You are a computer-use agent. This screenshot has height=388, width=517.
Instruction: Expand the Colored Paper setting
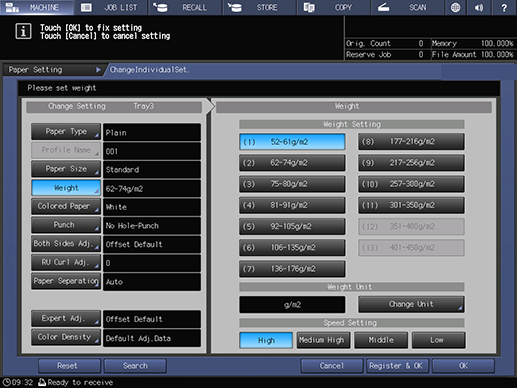tap(66, 206)
